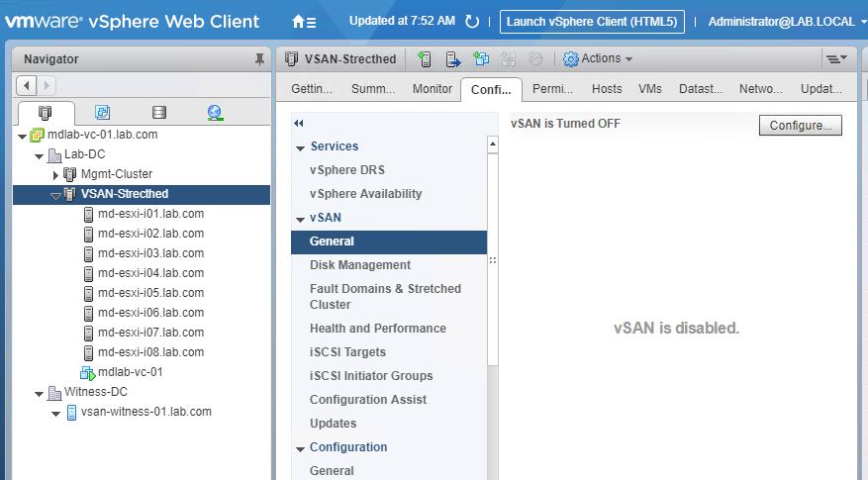
Task: Open vSphere Availability settings
Action: pyautogui.click(x=365, y=194)
